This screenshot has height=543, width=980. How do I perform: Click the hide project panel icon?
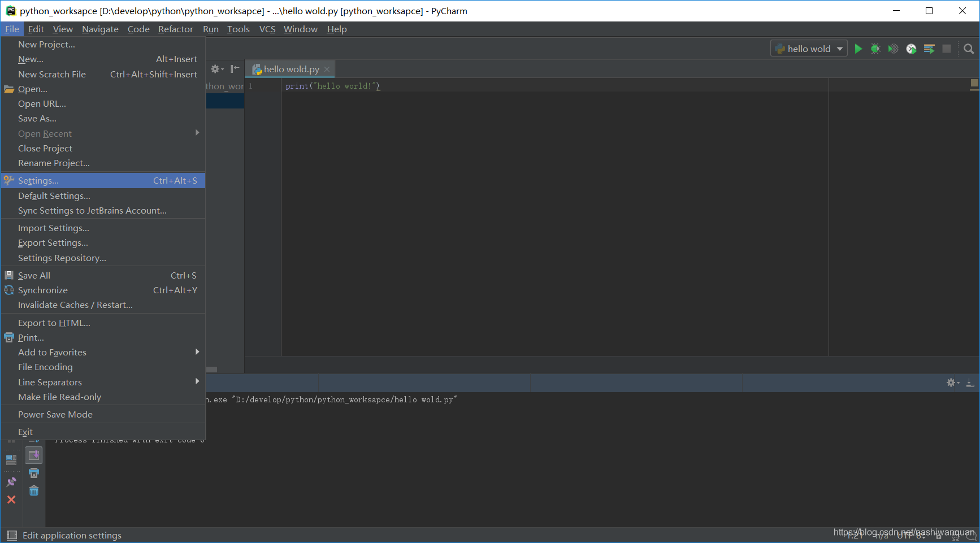(x=235, y=69)
